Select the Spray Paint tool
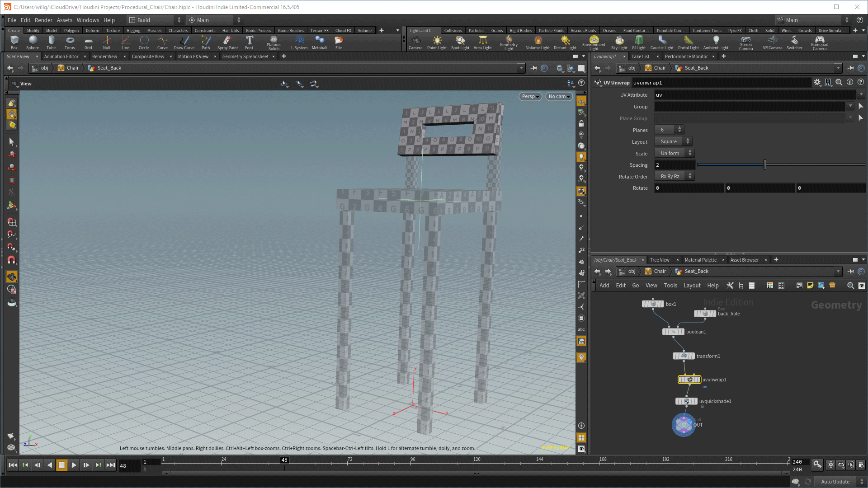This screenshot has width=868, height=488. click(227, 42)
